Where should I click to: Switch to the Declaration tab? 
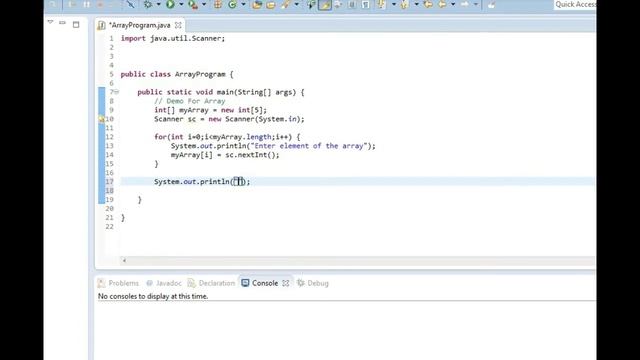pos(211,283)
